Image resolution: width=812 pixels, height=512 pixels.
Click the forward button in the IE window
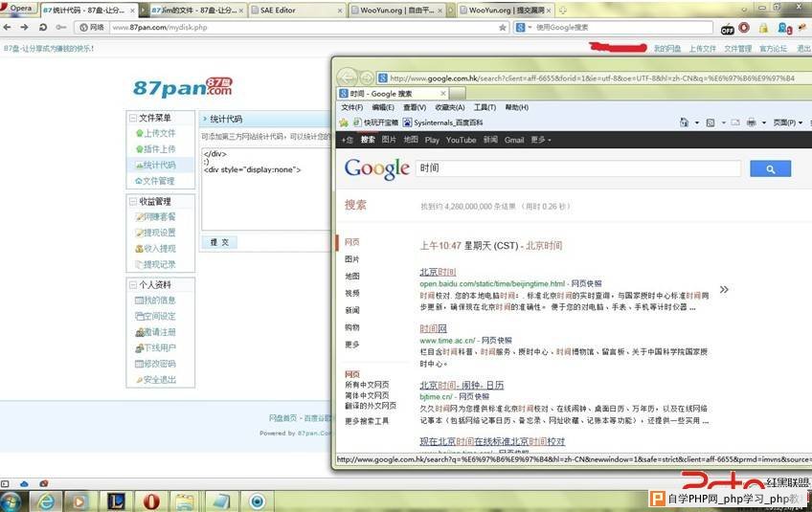click(x=367, y=78)
